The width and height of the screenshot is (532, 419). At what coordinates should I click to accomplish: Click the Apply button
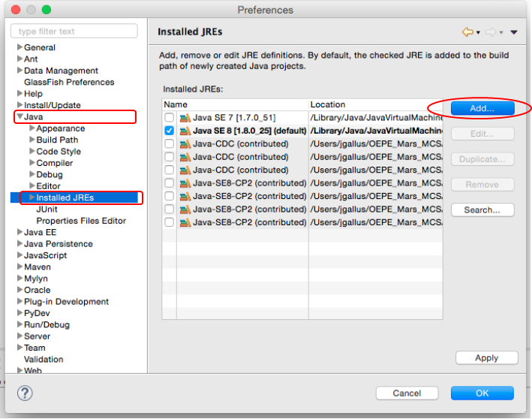[x=486, y=358]
